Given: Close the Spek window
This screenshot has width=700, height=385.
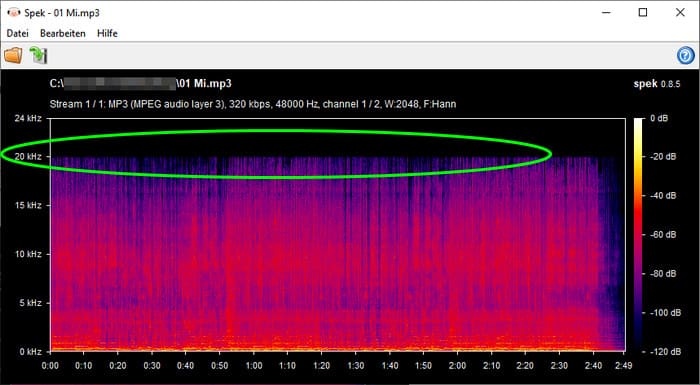Looking at the screenshot, I should tap(680, 13).
